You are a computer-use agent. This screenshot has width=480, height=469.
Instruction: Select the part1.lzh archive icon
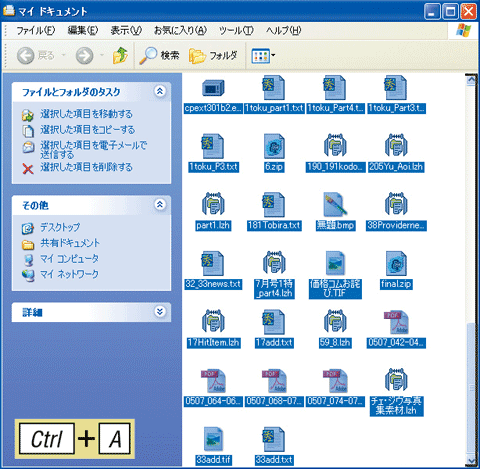213,204
